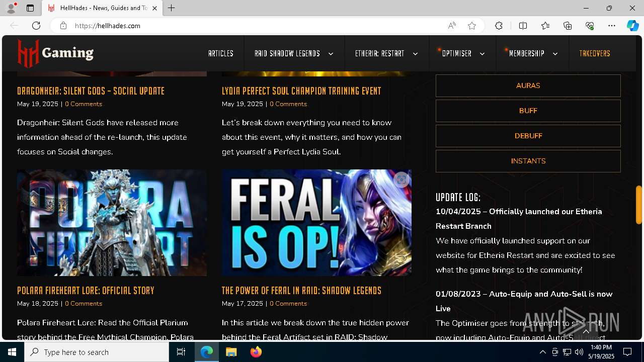Click the browser back arrow
This screenshot has height=362, width=644.
14,26
